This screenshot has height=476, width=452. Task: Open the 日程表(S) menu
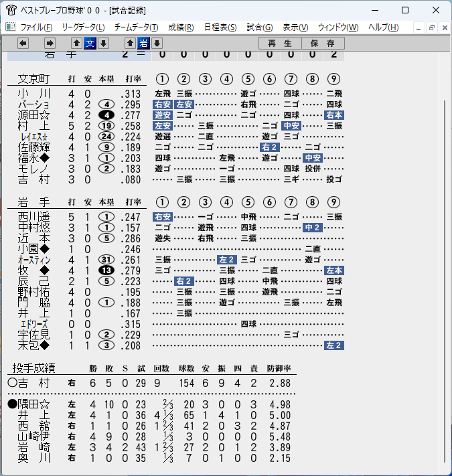tap(220, 27)
